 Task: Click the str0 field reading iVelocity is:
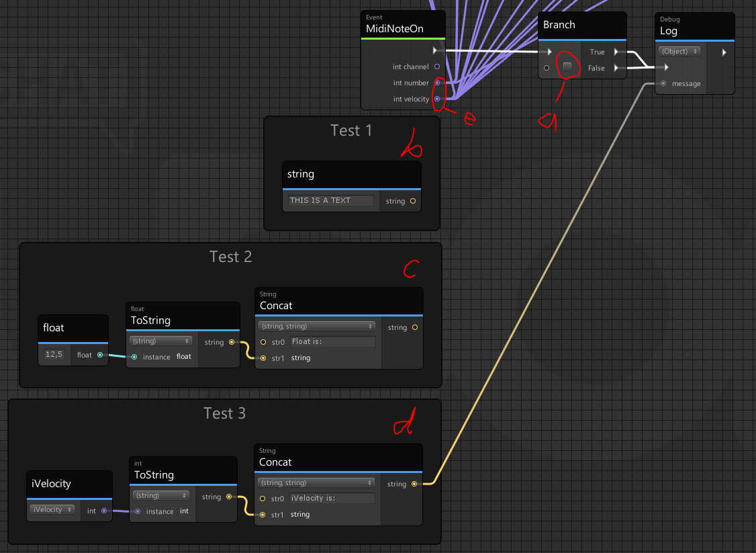click(x=332, y=498)
